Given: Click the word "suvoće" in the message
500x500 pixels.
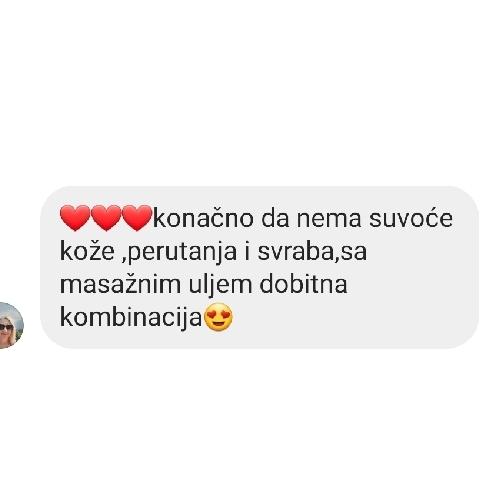Looking at the screenshot, I should (x=411, y=219).
